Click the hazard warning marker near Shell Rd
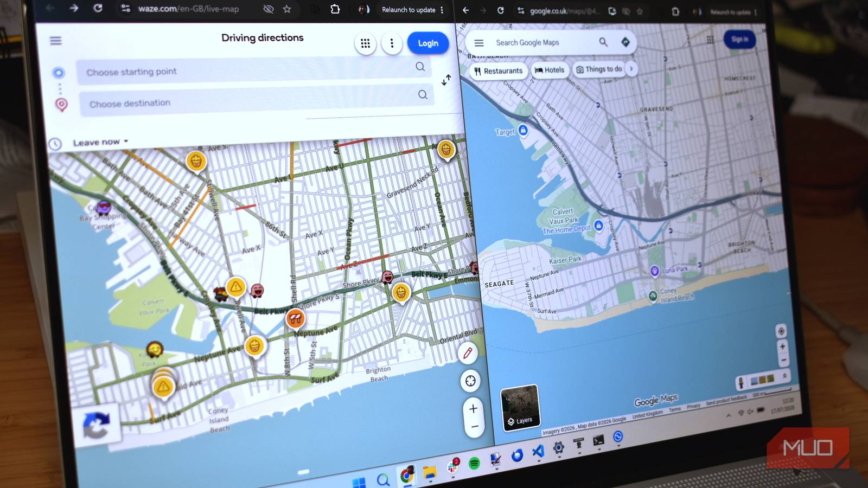This screenshot has width=868, height=488. pos(235,287)
